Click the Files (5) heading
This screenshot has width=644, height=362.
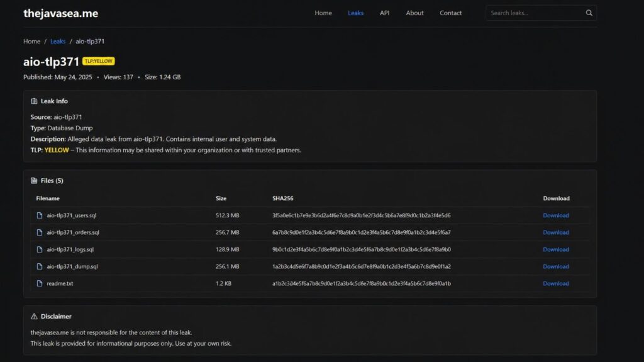point(52,181)
